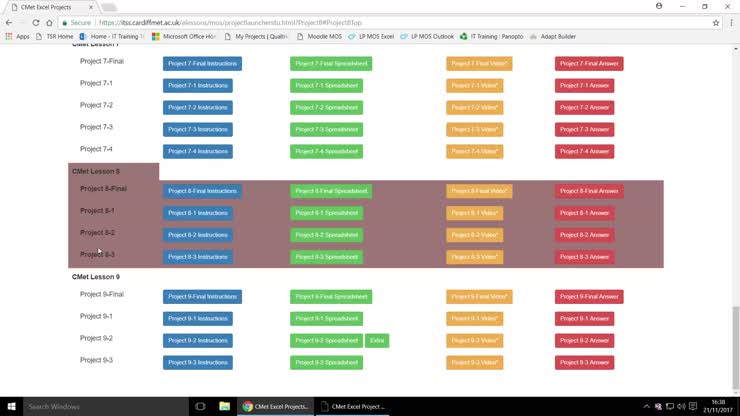Bookmark this page with the star icon
Viewport: 740px width, 416px height.
[x=715, y=23]
